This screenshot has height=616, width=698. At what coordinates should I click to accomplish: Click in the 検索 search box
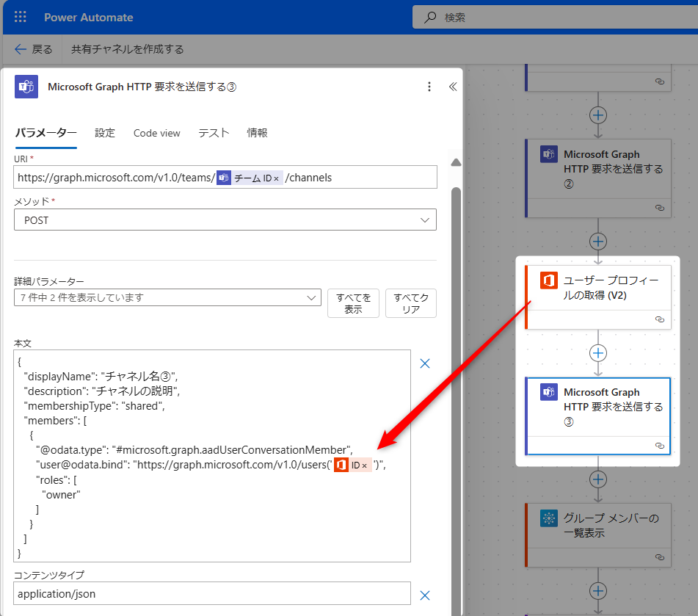click(555, 18)
